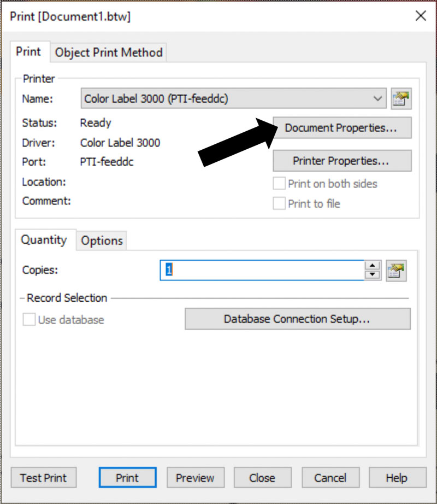The height and width of the screenshot is (504, 437).
Task: Increase copies with the up spinner arrow
Action: pos(373,266)
